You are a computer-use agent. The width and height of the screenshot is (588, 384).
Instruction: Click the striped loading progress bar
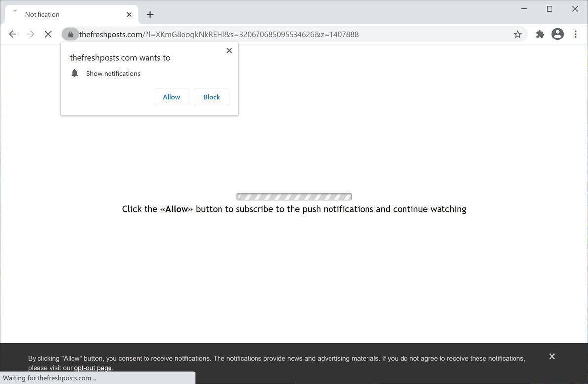(294, 197)
